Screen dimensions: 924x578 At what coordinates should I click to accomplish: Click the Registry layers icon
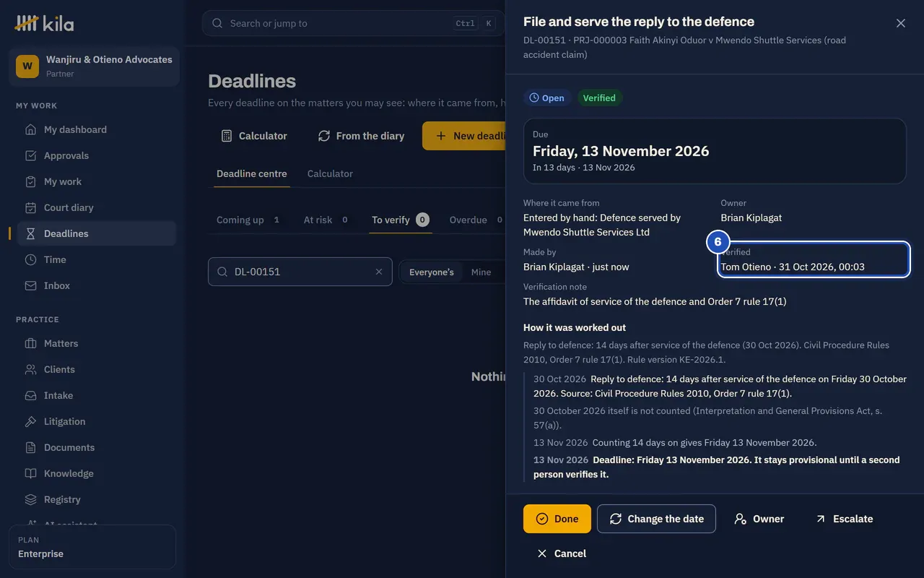[30, 499]
